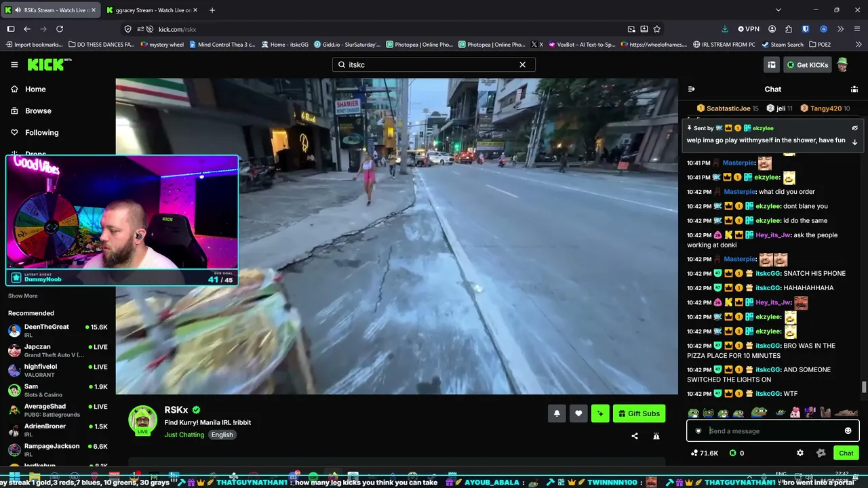Open Sam Slots & Casino channel
This screenshot has height=488, width=868.
(58, 390)
